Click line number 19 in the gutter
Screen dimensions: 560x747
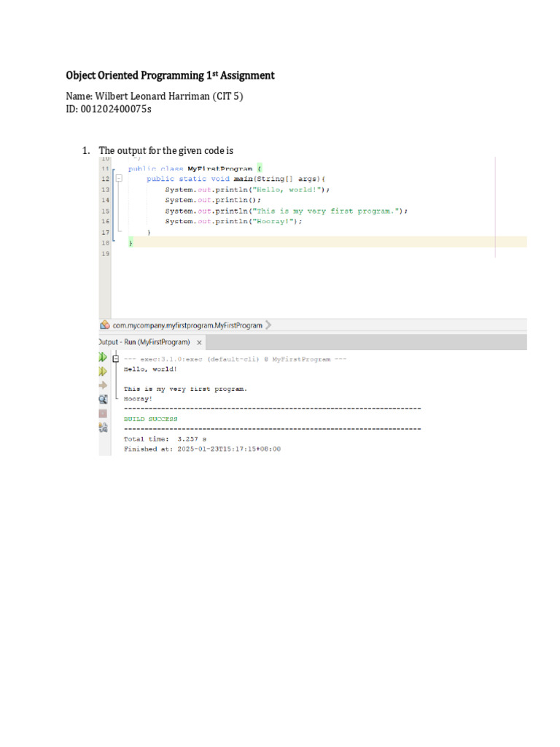(105, 254)
